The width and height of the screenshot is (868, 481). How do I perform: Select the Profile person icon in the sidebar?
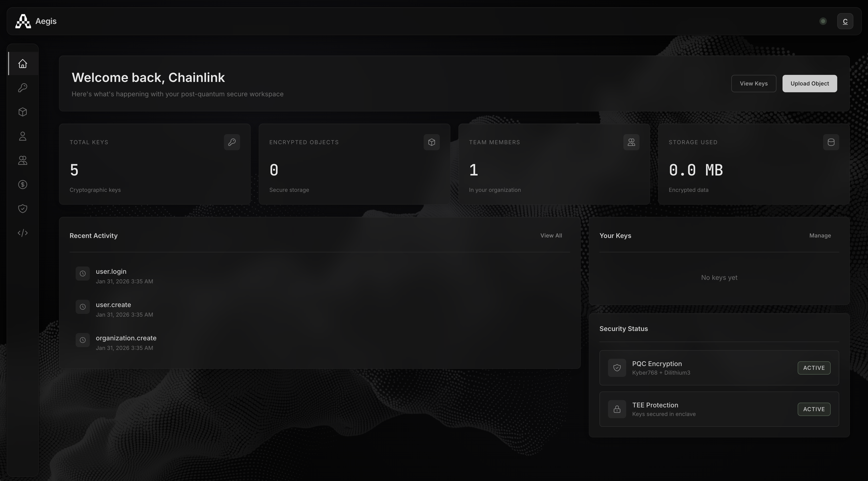pyautogui.click(x=22, y=136)
